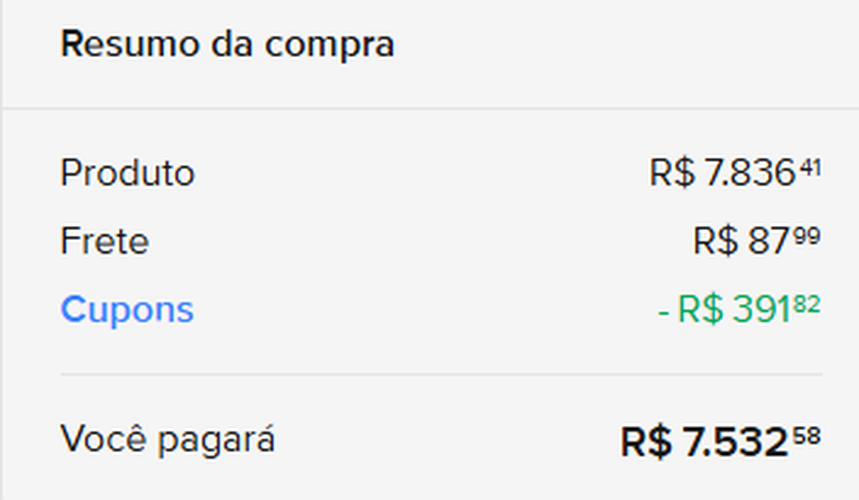
Task: Click the bold total R$ 7.532
Action: pyautogui.click(x=705, y=442)
